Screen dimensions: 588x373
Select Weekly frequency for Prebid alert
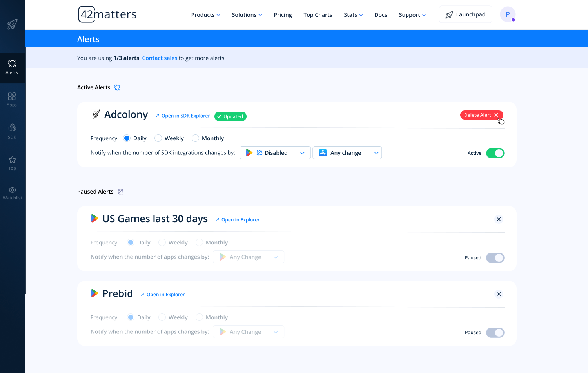pos(162,317)
